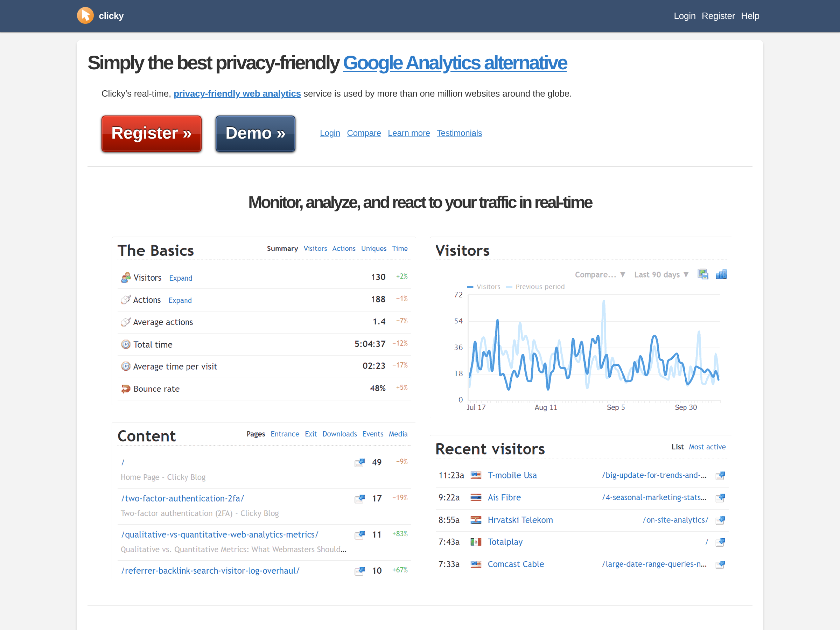Open the page icon in Comcast Cable visitor row
This screenshot has width=840, height=630.
tap(720, 565)
